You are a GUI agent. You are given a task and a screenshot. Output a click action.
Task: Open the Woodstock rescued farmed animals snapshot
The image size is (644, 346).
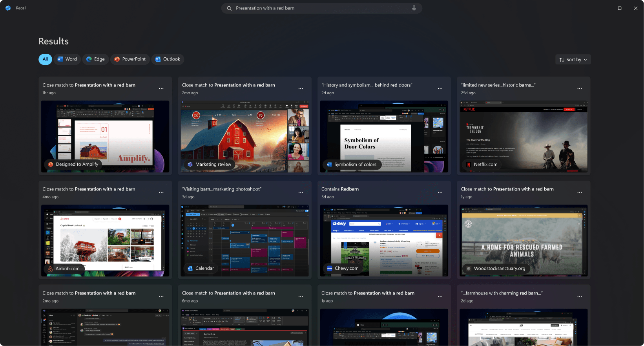pos(524,241)
